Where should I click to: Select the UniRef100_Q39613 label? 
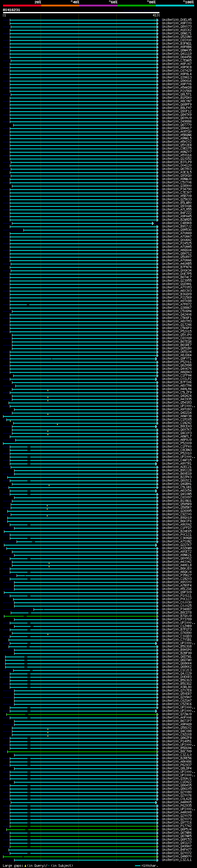coord(177,78)
